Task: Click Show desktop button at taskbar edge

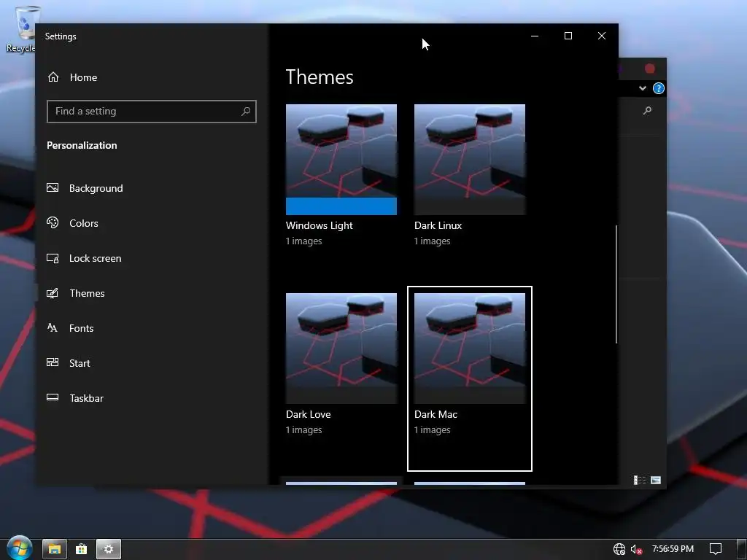Action: pos(741,549)
